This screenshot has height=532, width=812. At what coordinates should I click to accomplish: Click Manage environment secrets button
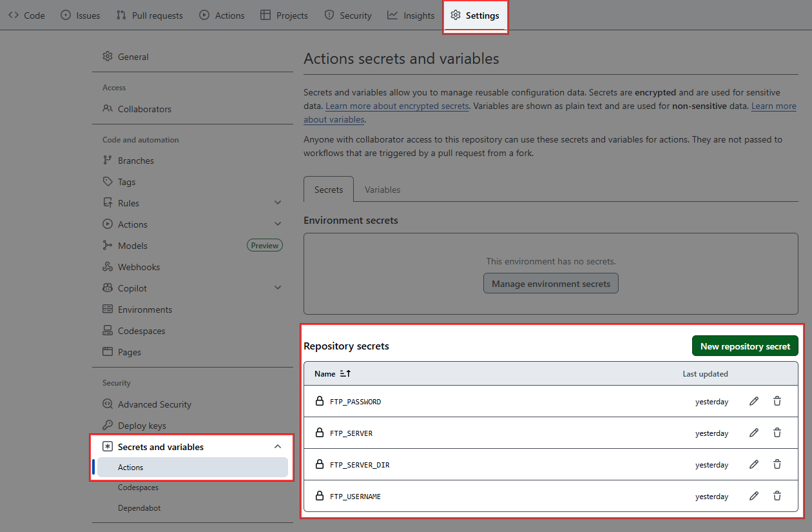coord(550,284)
